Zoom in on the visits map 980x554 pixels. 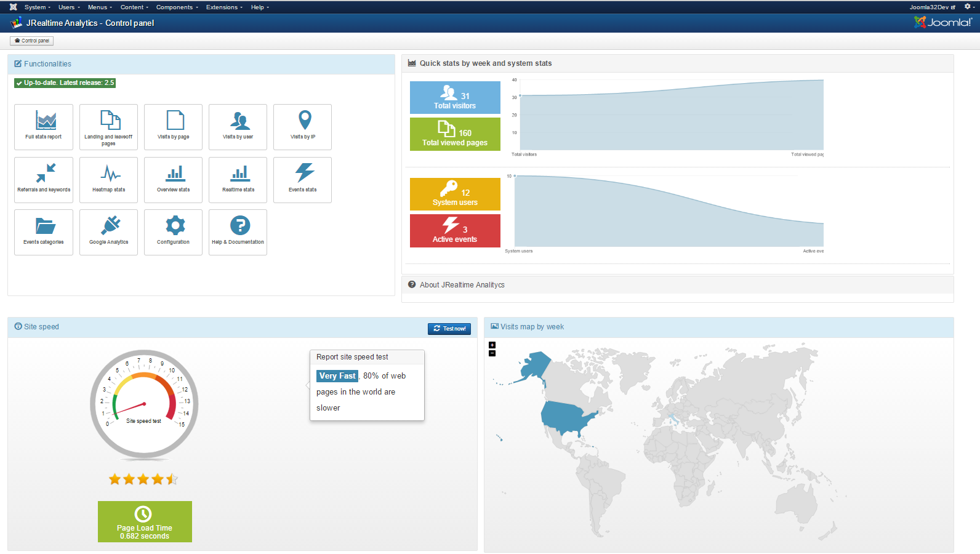click(x=492, y=345)
